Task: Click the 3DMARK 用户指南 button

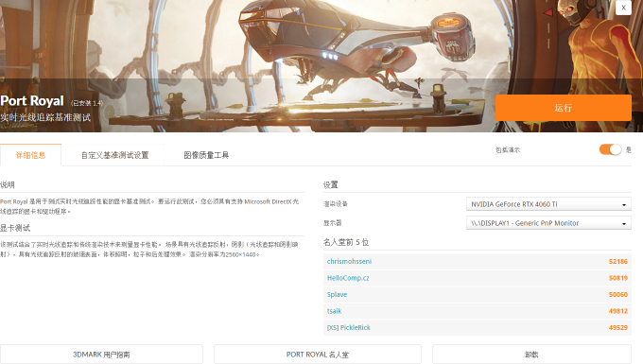Action: (101, 355)
